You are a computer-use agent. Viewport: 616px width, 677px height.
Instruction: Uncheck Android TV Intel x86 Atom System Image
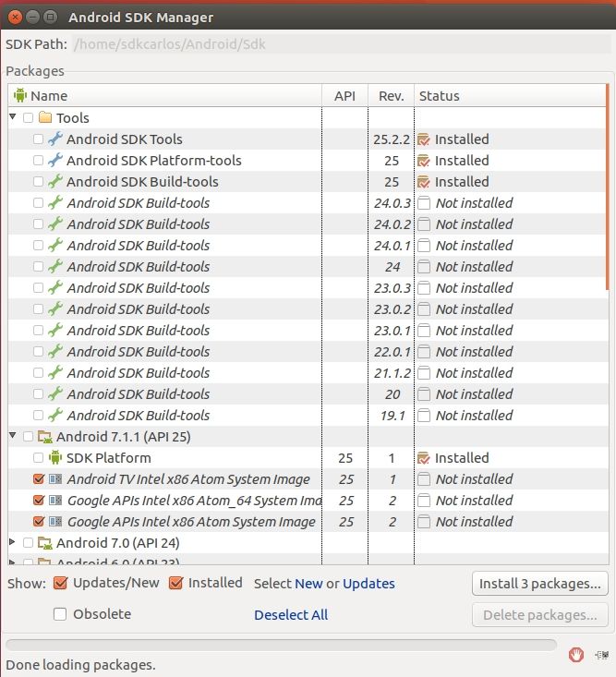(x=39, y=478)
